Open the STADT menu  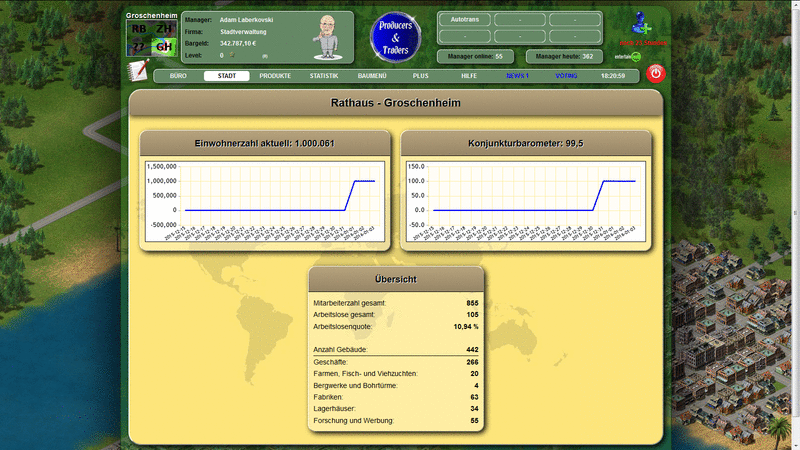tap(227, 76)
